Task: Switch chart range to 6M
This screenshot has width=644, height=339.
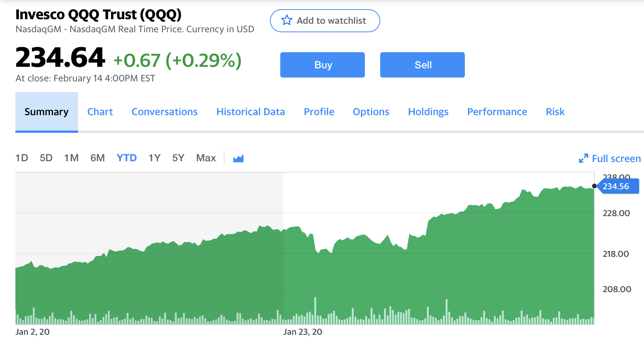Action: click(98, 158)
